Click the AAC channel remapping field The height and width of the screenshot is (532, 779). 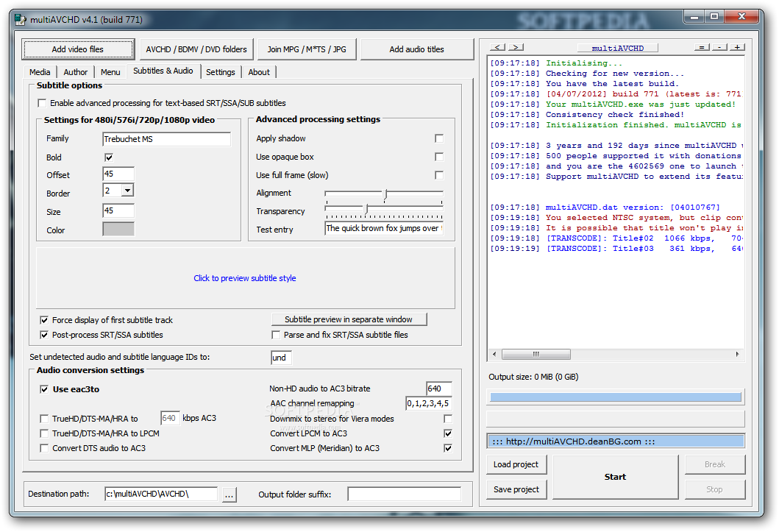(429, 403)
